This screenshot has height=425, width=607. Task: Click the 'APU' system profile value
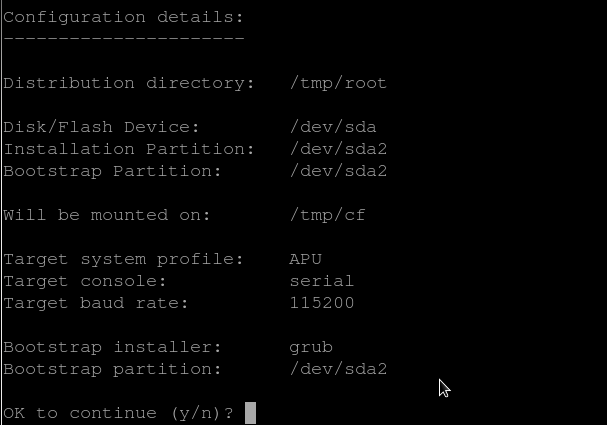[x=305, y=259]
